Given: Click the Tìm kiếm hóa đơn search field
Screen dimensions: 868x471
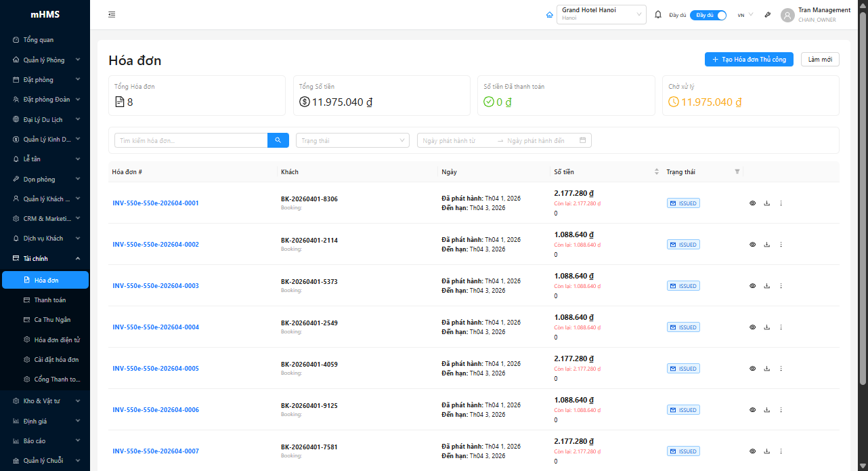Looking at the screenshot, I should pyautogui.click(x=191, y=140).
